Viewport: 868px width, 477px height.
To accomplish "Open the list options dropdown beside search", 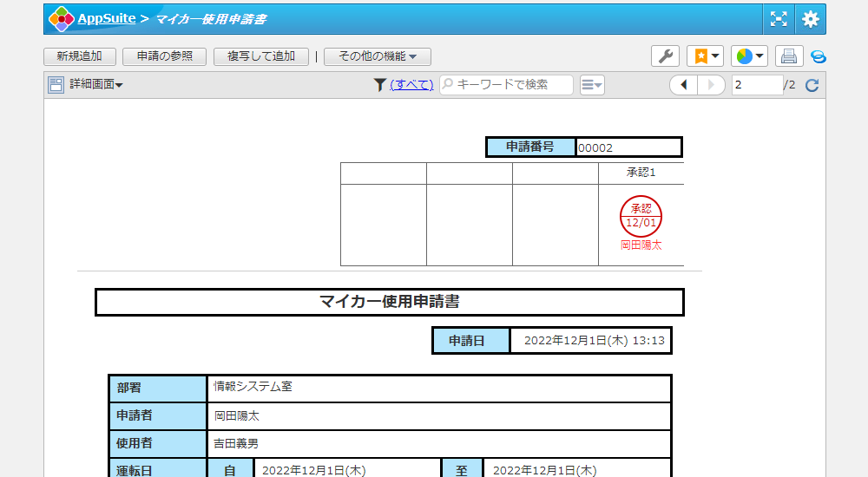I will (592, 85).
